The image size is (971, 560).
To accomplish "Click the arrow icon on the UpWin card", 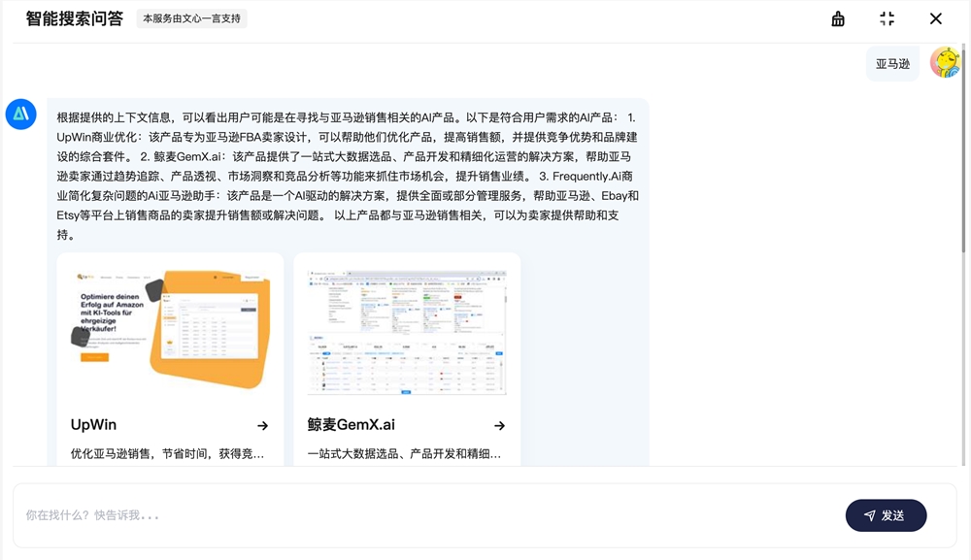I will [x=262, y=424].
